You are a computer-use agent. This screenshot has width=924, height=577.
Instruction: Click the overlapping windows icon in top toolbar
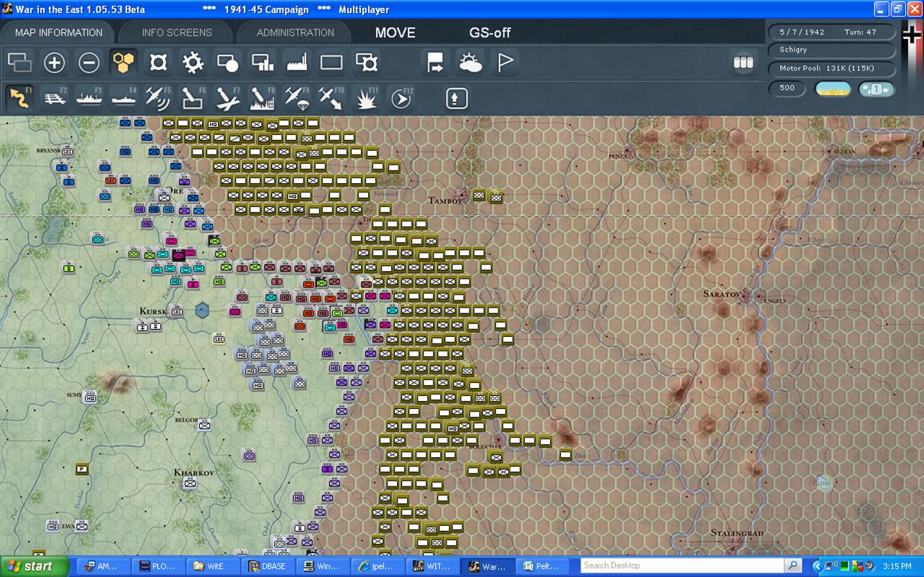tap(19, 63)
